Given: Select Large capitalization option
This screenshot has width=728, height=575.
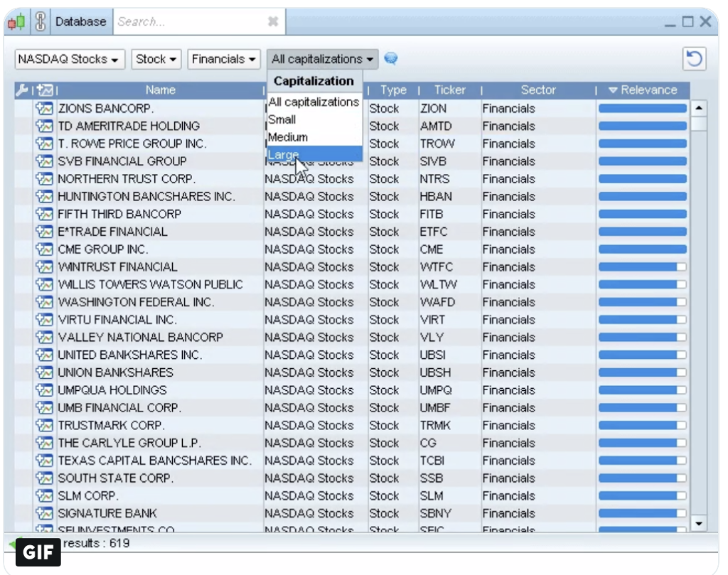Looking at the screenshot, I should tap(314, 154).
